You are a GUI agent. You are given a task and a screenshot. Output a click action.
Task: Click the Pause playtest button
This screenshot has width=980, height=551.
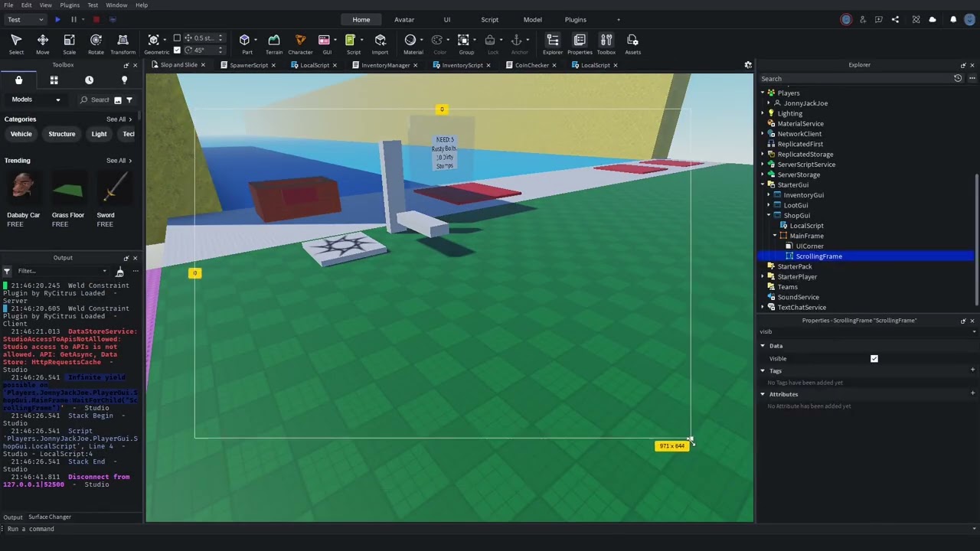click(x=73, y=19)
